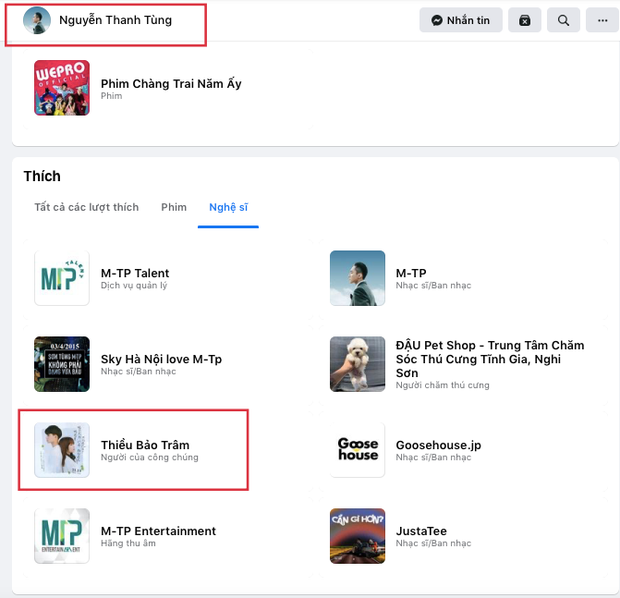The height and width of the screenshot is (598, 620).
Task: Click the M-TP Talent page logo
Action: point(62,278)
